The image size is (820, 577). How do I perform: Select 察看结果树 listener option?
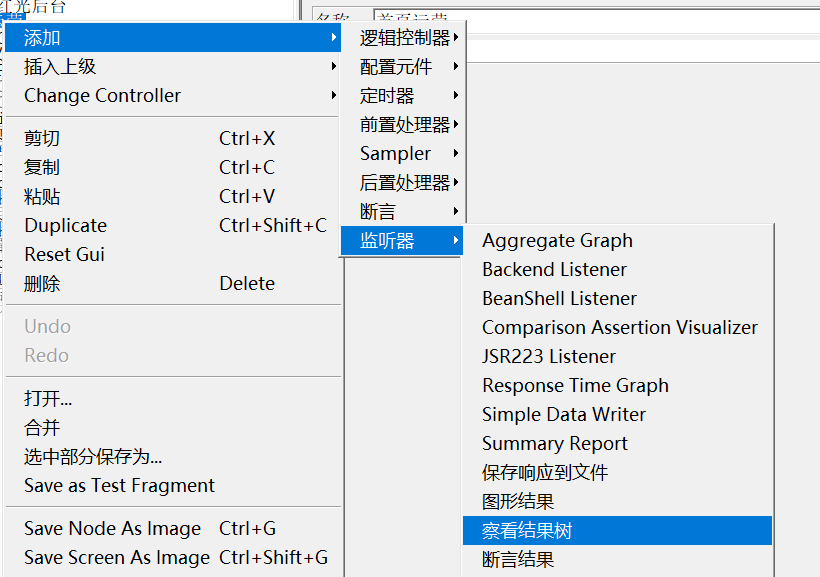(527, 531)
